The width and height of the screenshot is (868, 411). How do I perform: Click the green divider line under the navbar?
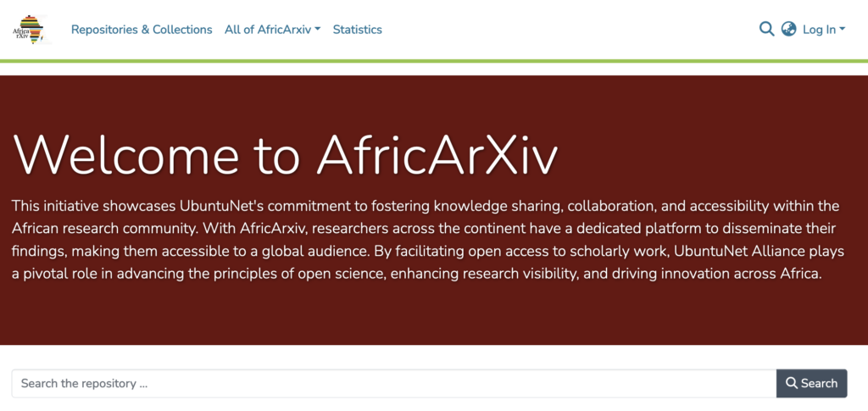434,61
